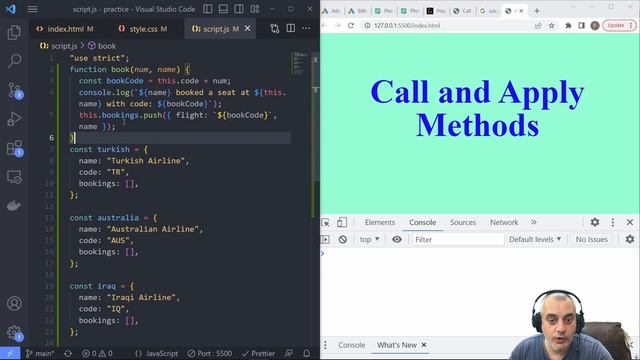Open the Search view in the activity bar
This screenshot has height=360, width=640.
14,61
